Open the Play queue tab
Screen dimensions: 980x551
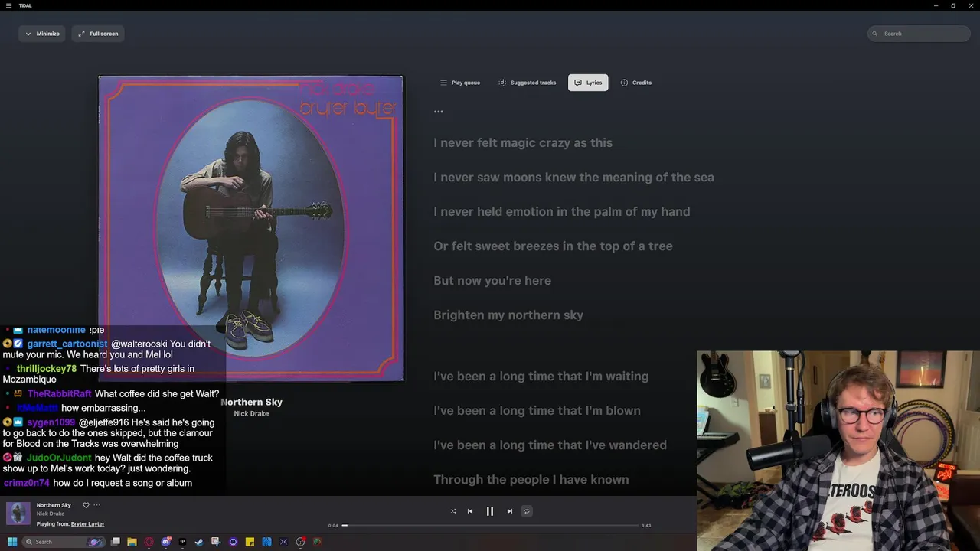(460, 83)
